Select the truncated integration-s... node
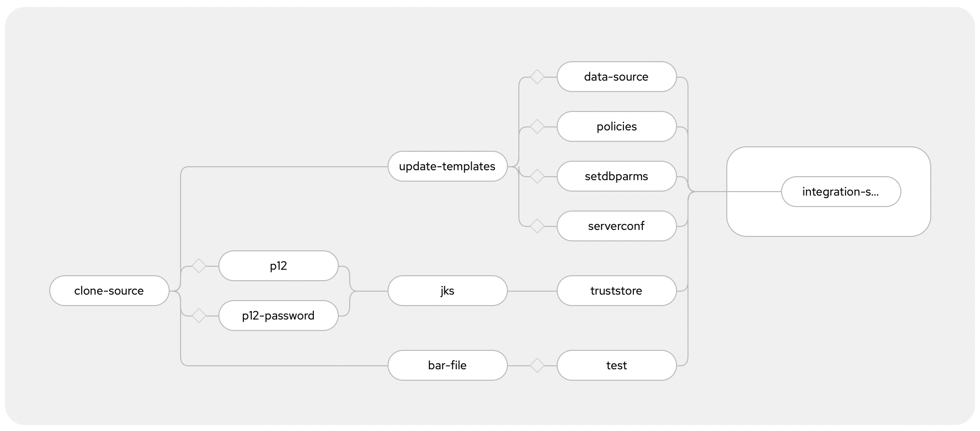Screen dimensions: 980x431 841,192
